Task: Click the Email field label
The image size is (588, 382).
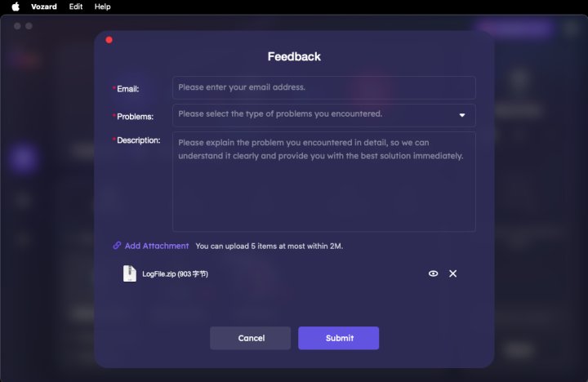Action: (128, 89)
